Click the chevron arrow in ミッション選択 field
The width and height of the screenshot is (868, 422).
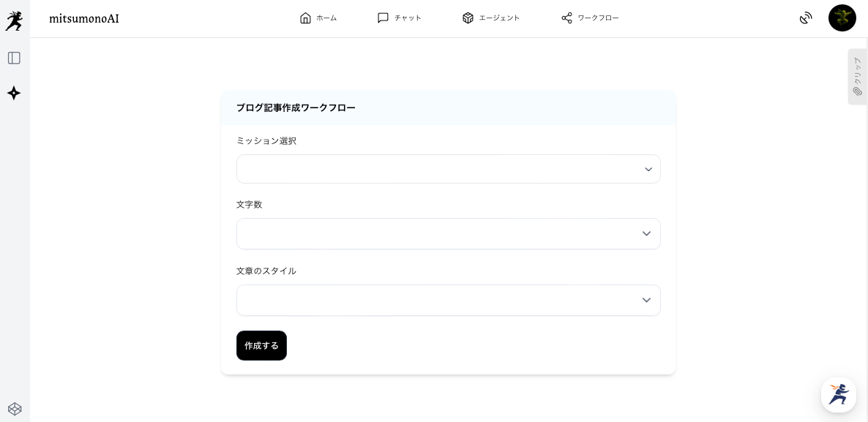click(x=648, y=170)
